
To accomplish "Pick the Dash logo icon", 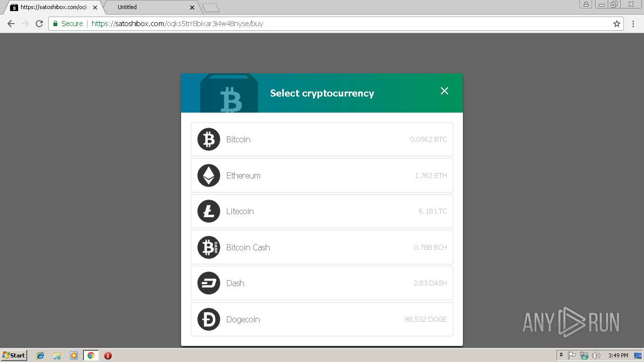I will point(209,283).
